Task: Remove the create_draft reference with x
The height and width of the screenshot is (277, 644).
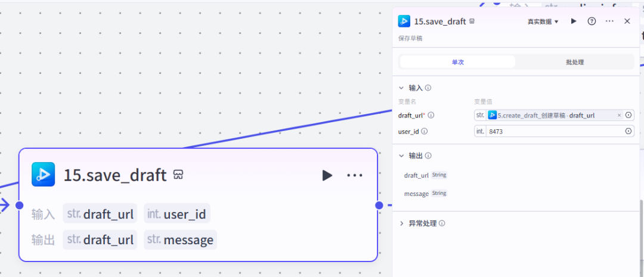Action: (x=619, y=116)
